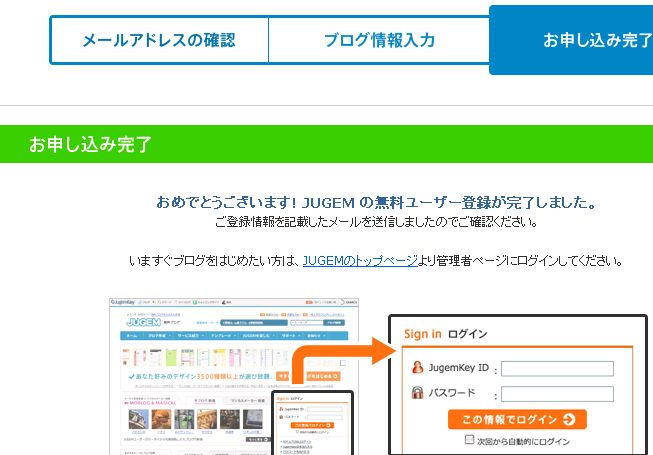
Task: Open the お申し込み完了 step tab
Action: point(571,40)
